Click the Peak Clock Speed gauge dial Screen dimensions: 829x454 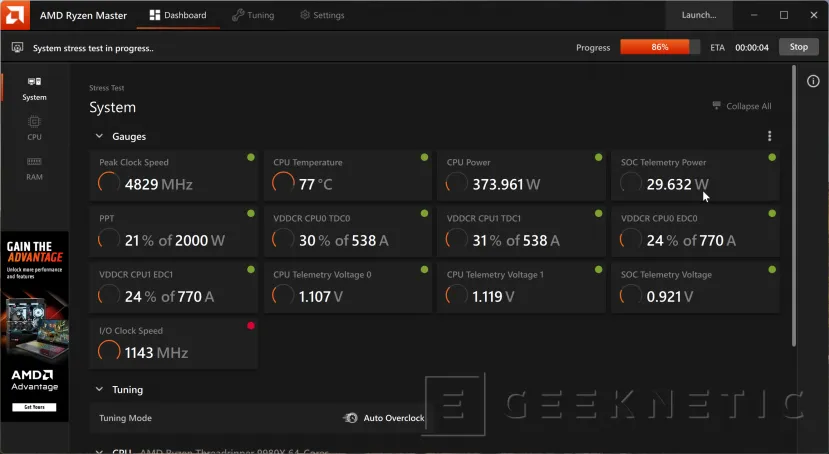pos(108,183)
